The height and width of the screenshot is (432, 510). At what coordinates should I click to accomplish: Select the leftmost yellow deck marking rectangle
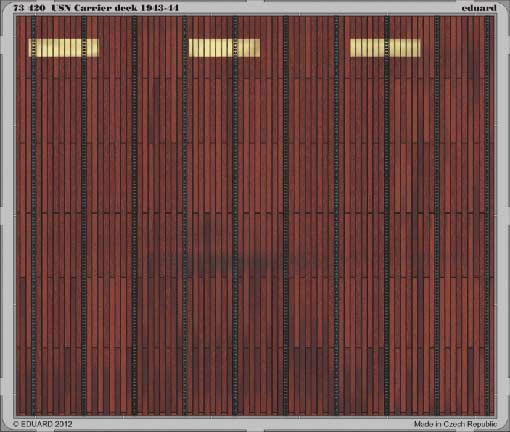pos(64,48)
